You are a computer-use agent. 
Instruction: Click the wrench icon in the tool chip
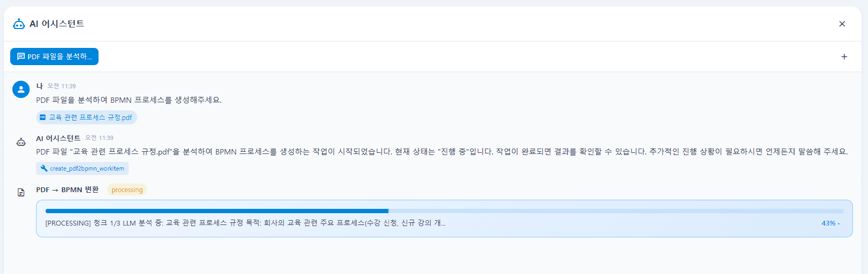pyautogui.click(x=44, y=168)
